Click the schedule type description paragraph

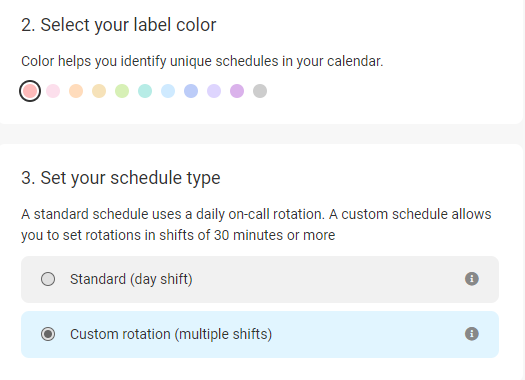[256, 225]
